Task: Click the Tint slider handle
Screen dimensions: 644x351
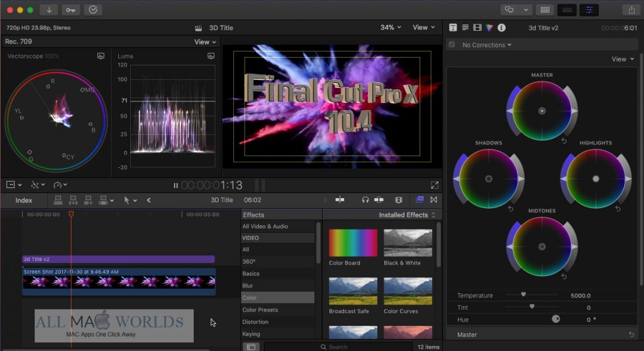Action: [x=532, y=306]
